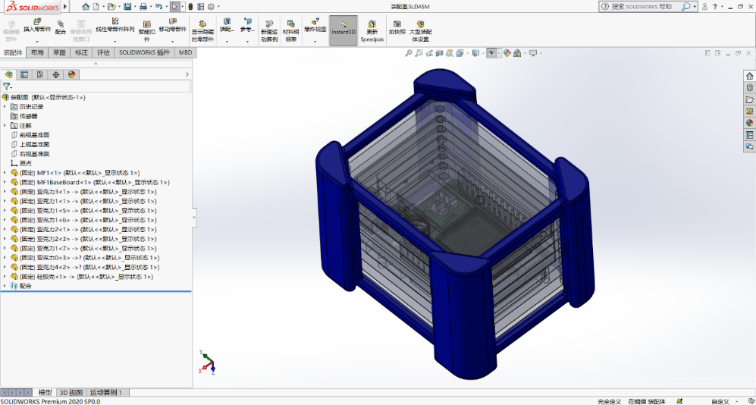Image resolution: width=756 pixels, height=405 pixels.
Task: Undo the last action
Action: tap(159, 7)
